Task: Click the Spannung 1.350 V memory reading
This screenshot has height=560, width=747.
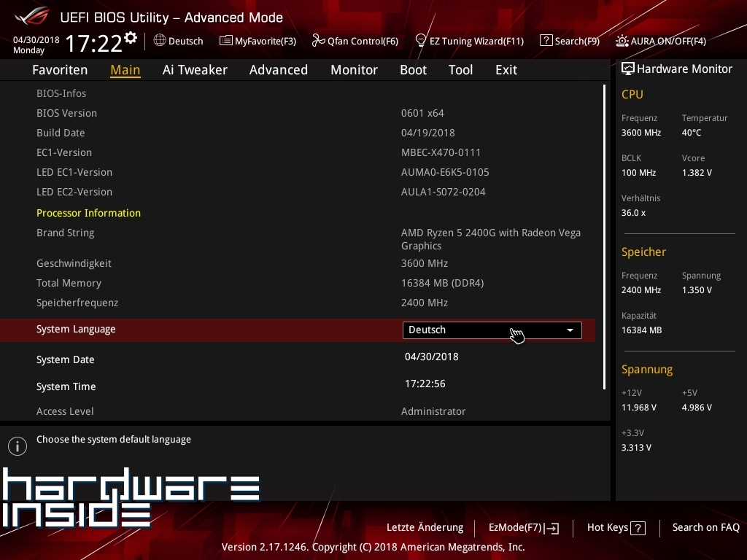Action: [697, 290]
